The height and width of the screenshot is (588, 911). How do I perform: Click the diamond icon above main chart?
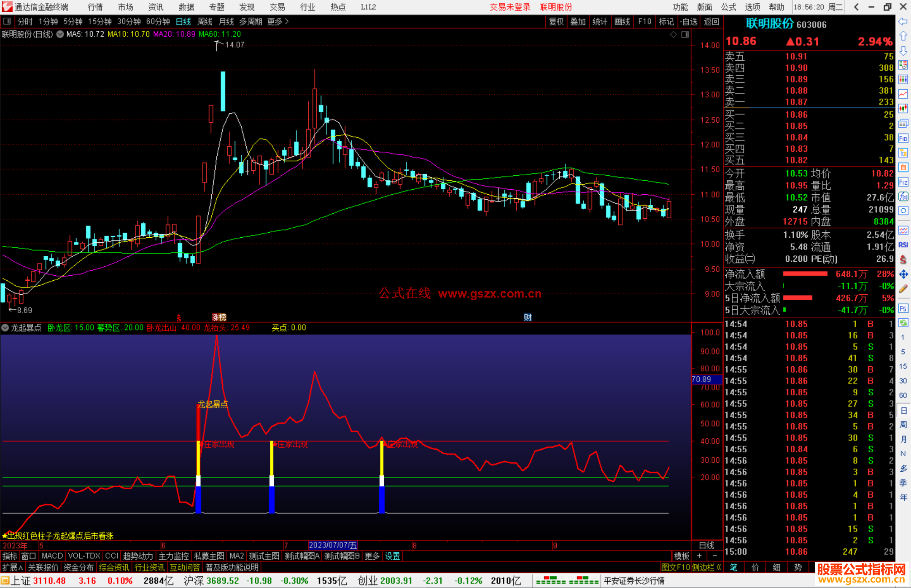click(674, 35)
